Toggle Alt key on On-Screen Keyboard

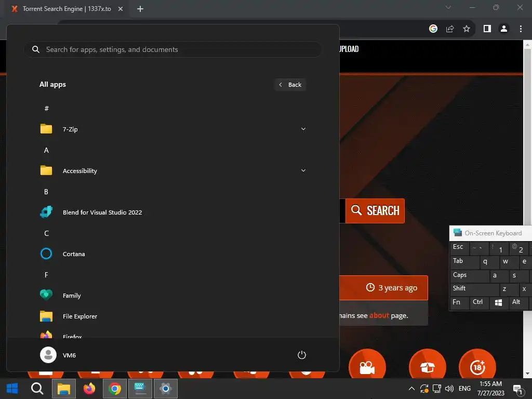(x=518, y=302)
